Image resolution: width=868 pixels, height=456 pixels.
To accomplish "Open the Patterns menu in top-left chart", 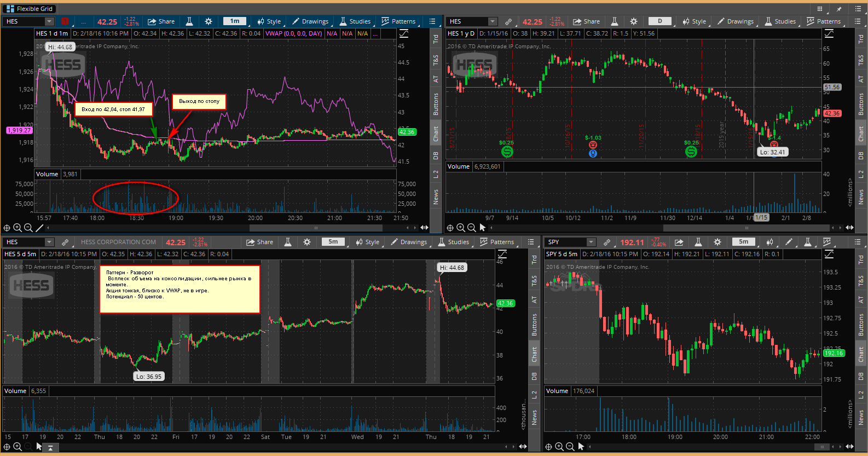I will coord(398,21).
